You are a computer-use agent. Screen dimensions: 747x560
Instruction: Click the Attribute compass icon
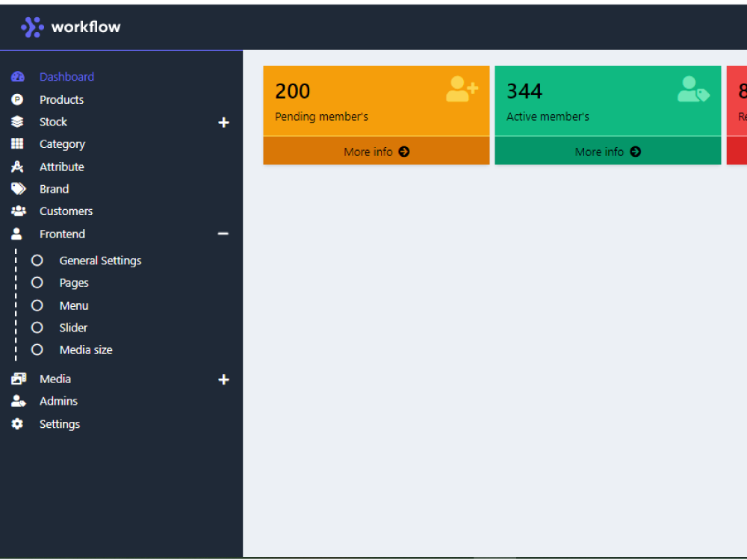pyautogui.click(x=18, y=167)
